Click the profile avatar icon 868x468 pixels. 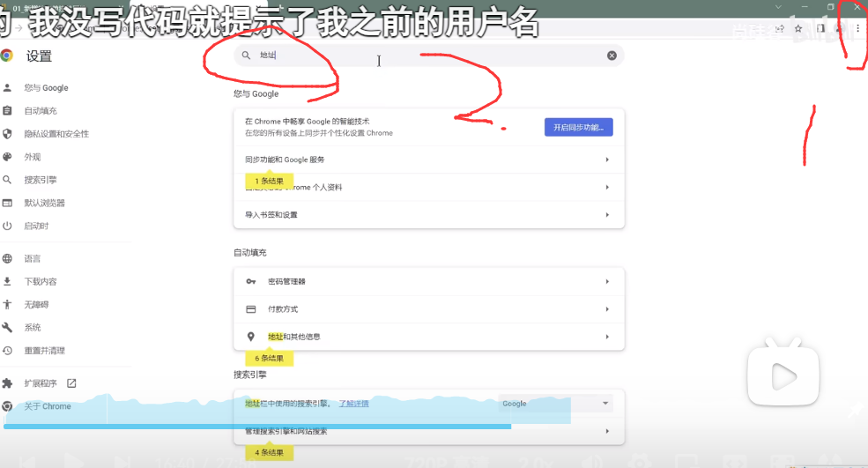click(x=840, y=29)
